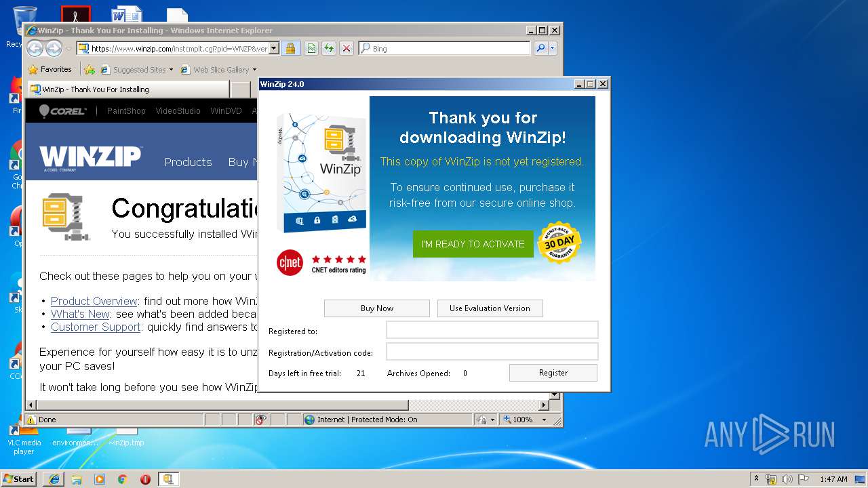Click the Bing search box
Image resolution: width=868 pixels, height=488 pixels.
pos(444,48)
